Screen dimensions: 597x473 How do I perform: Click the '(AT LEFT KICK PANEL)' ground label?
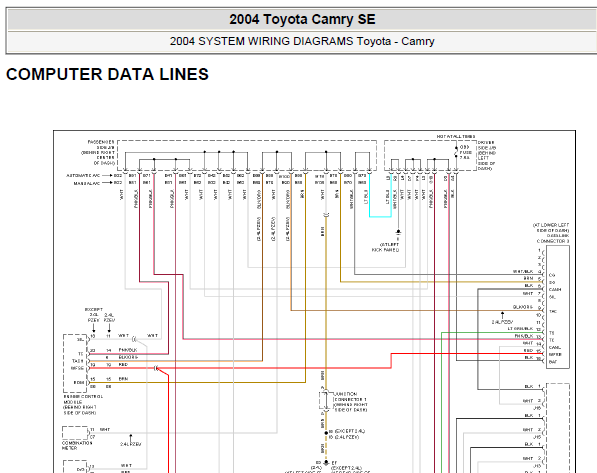coord(386,248)
